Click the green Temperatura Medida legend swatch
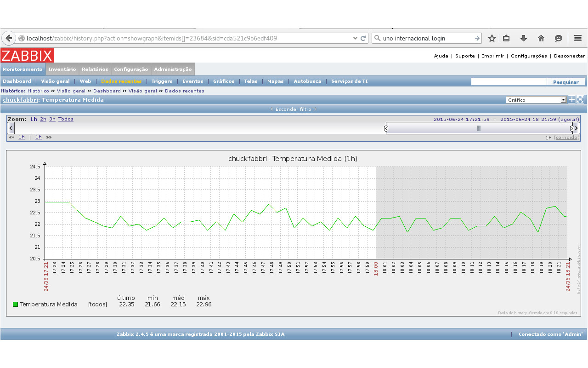 tap(15, 304)
